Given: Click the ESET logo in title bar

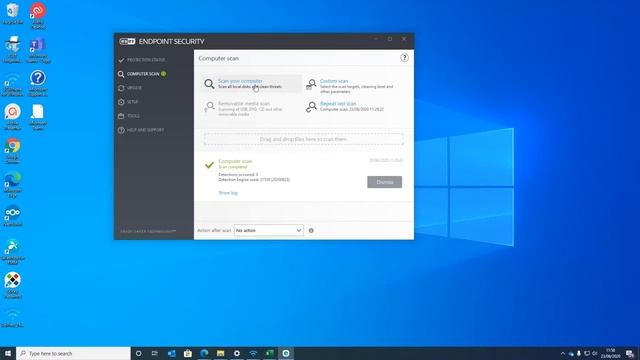Looking at the screenshot, I should click(x=127, y=41).
